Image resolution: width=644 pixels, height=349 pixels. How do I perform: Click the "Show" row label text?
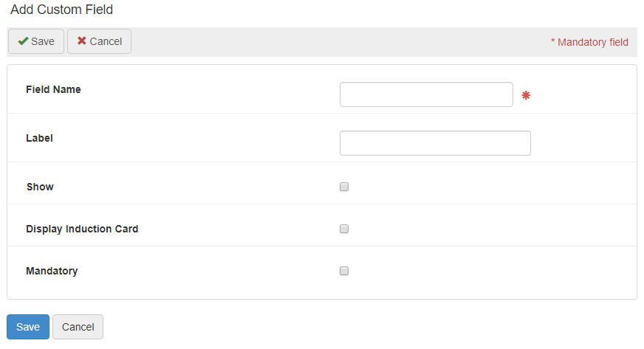[x=40, y=187]
